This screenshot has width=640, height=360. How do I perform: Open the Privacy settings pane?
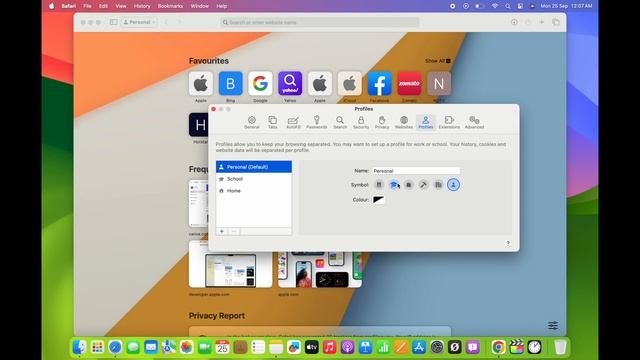(x=382, y=122)
